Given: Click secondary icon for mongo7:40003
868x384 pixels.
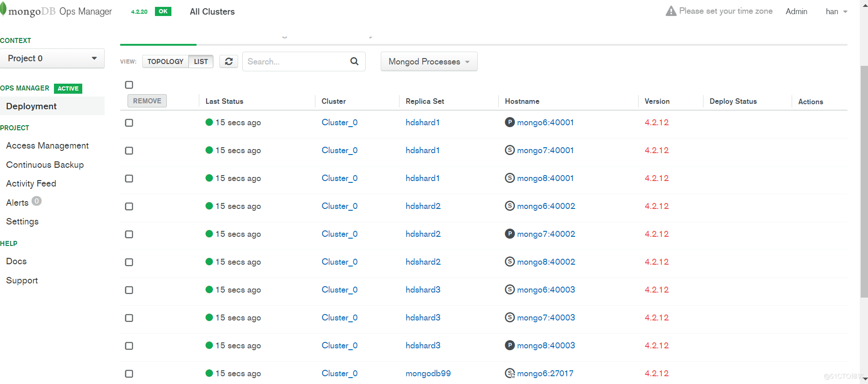Looking at the screenshot, I should pos(510,317).
